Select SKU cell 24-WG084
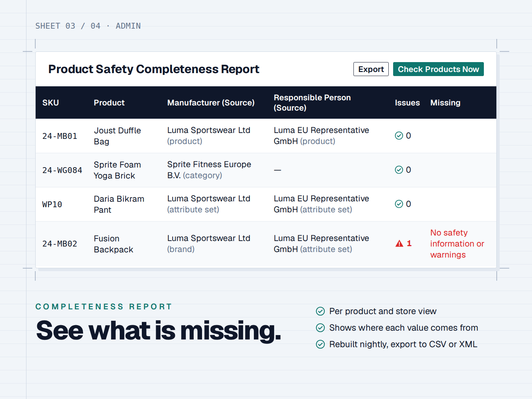 click(x=62, y=170)
